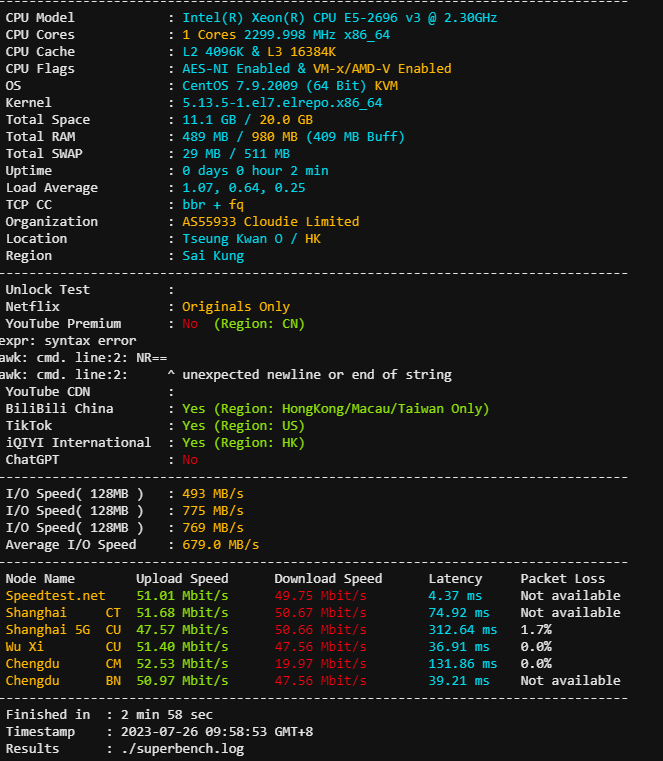
Task: Select the Sai Kung region value
Action: tap(212, 256)
